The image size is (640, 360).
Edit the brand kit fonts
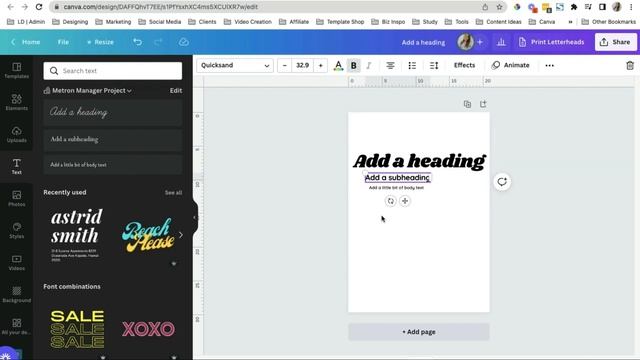click(176, 91)
